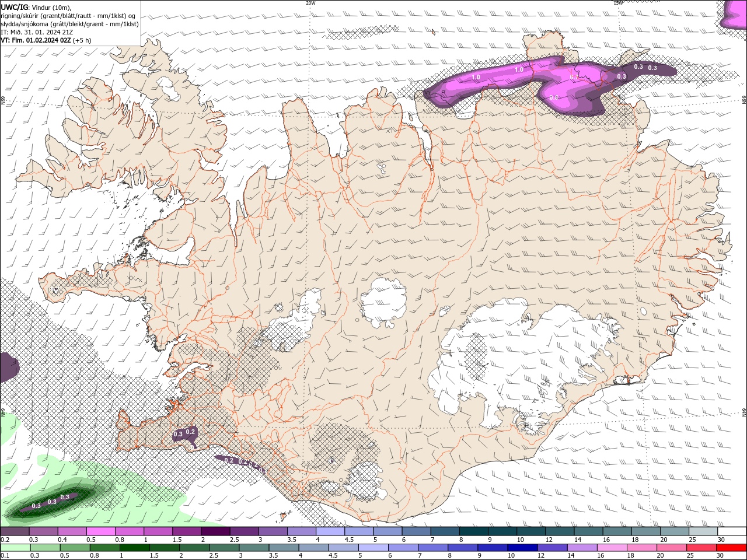Click the darkest green swatch labeled 1
The image size is (747, 560).
[135, 548]
